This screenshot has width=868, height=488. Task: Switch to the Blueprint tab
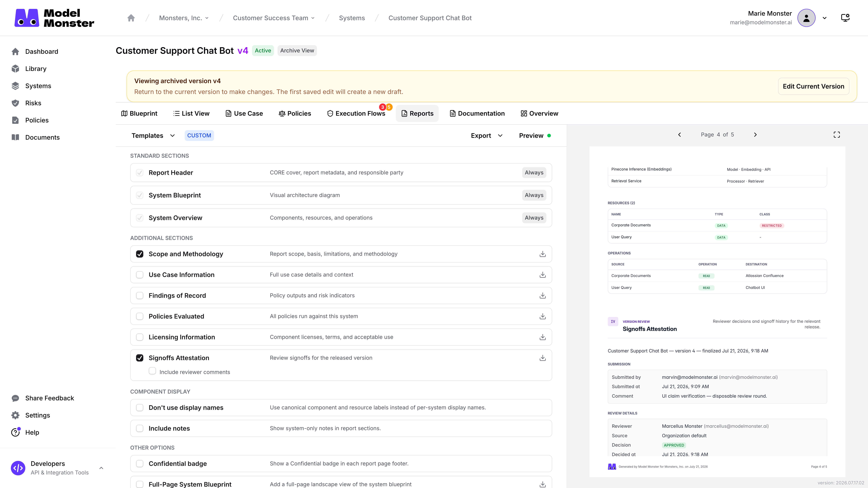tap(139, 114)
